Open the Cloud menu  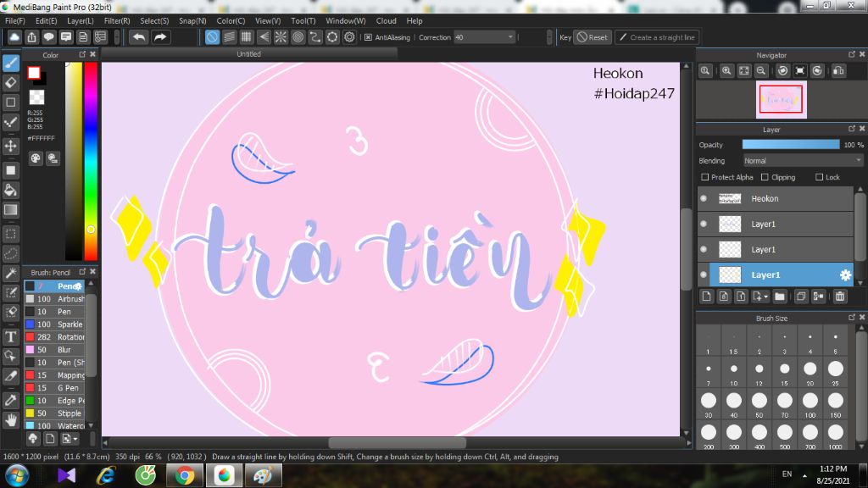(386, 20)
